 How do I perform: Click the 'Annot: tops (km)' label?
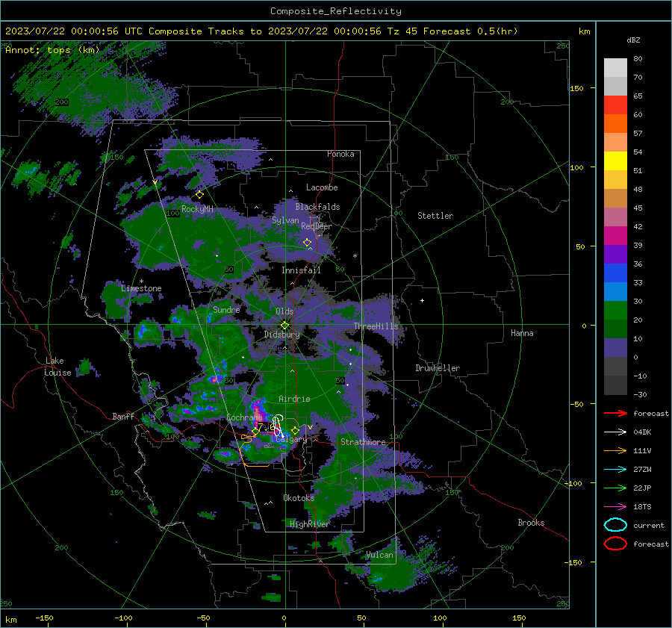coord(52,50)
